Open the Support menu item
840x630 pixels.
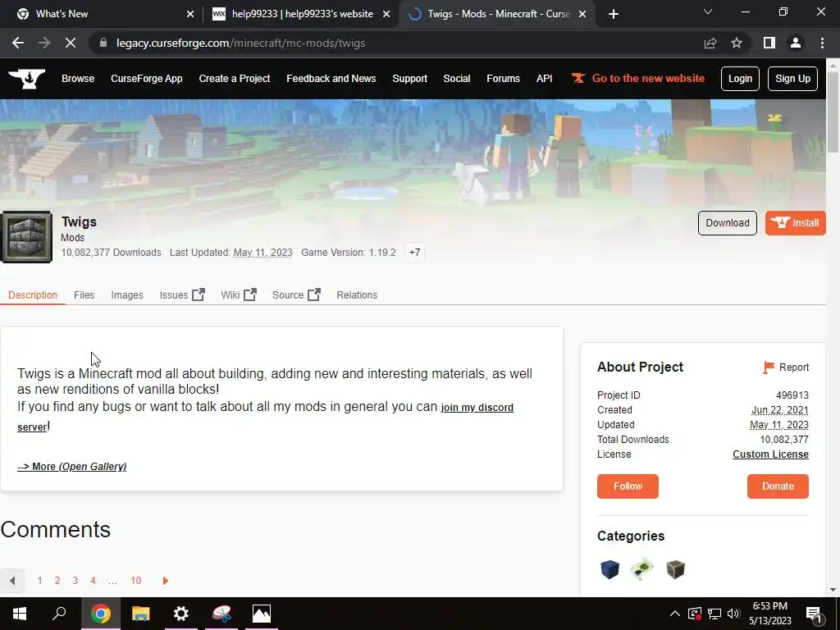(410, 79)
